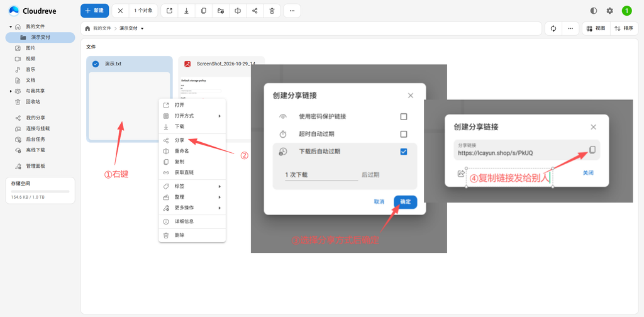Open 视图 view options
Image resolution: width=644 pixels, height=317 pixels.
596,28
